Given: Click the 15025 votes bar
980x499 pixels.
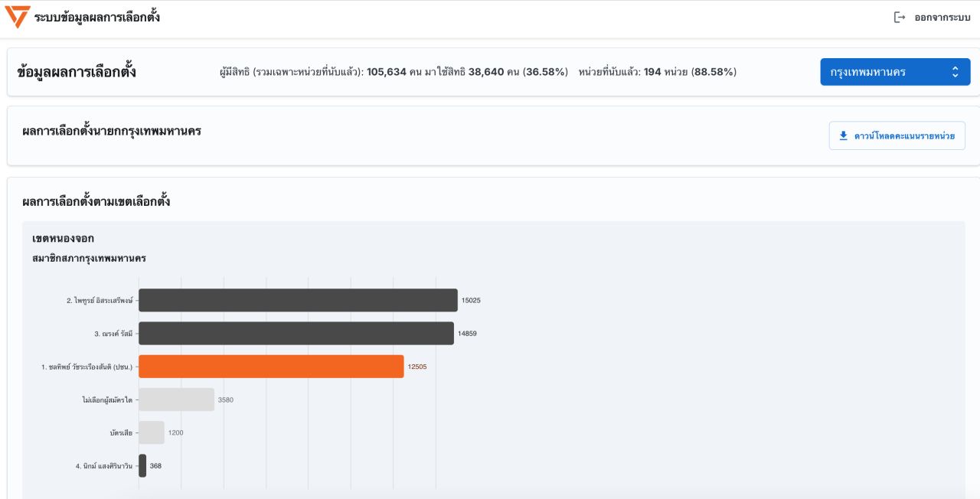Looking at the screenshot, I should tap(298, 300).
